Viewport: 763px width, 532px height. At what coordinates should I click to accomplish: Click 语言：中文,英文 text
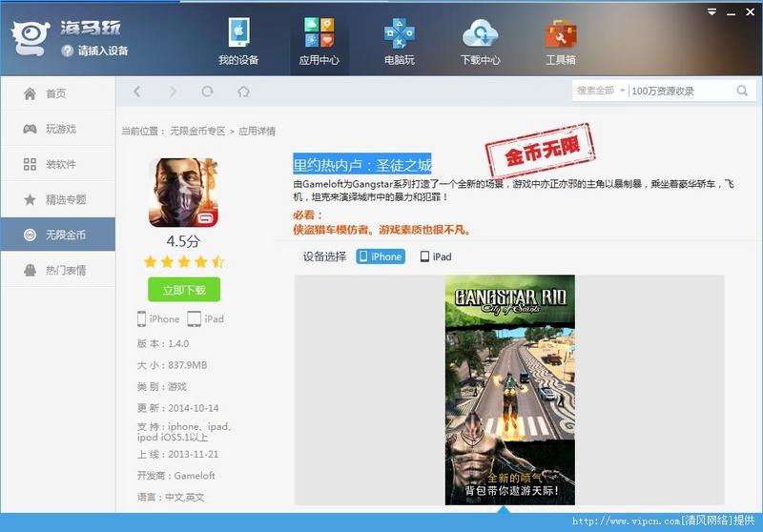pos(171,497)
